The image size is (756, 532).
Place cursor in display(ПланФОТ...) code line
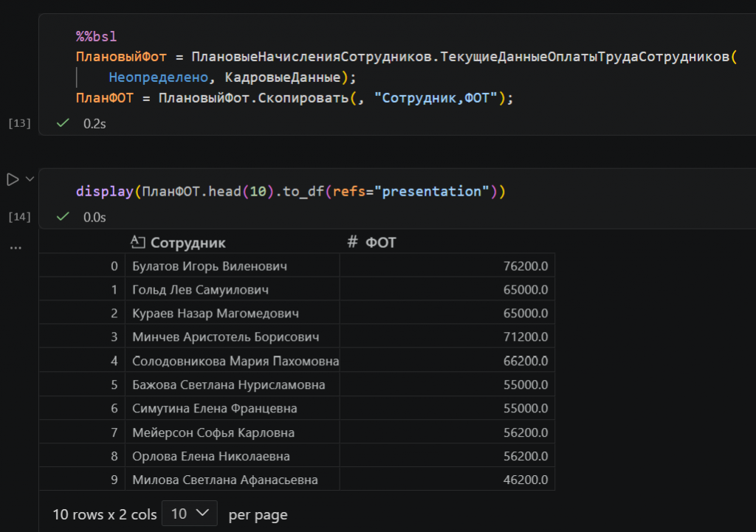click(291, 191)
